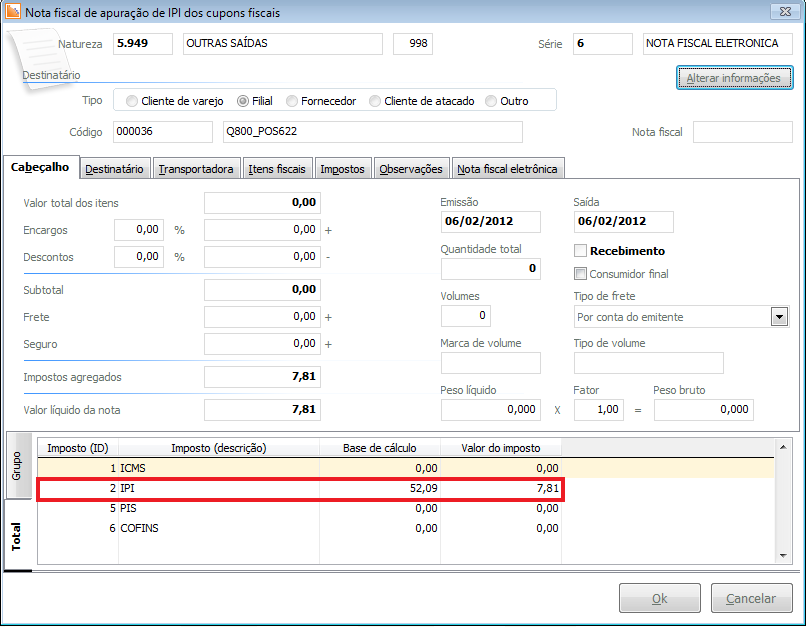Click the Série field with value 6
806x627 pixels.
point(602,44)
